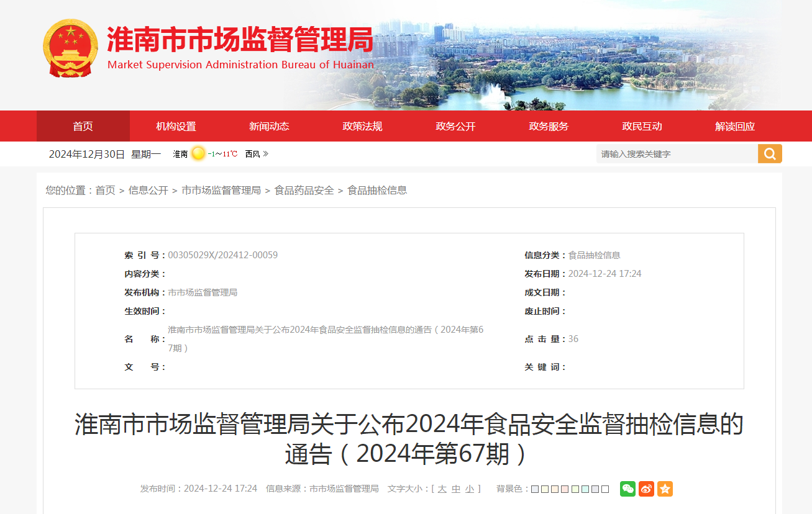Viewport: 812px width, 514px height.
Task: Share the notice via Weibo icon
Action: click(x=647, y=489)
